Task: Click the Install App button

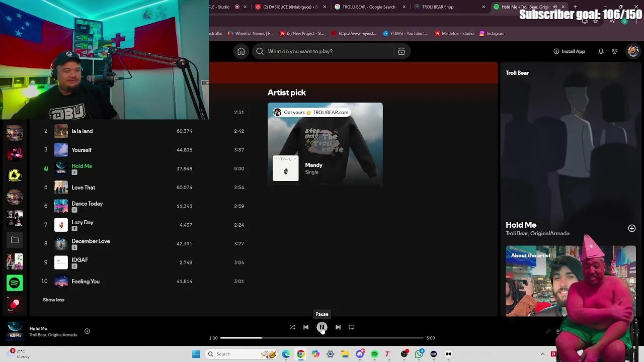Action: pyautogui.click(x=569, y=51)
